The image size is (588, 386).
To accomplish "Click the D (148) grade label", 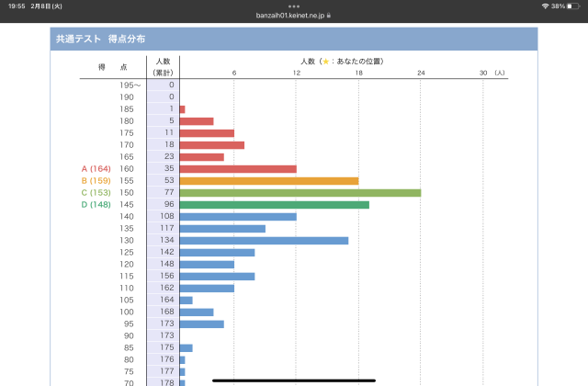I will (x=96, y=204).
